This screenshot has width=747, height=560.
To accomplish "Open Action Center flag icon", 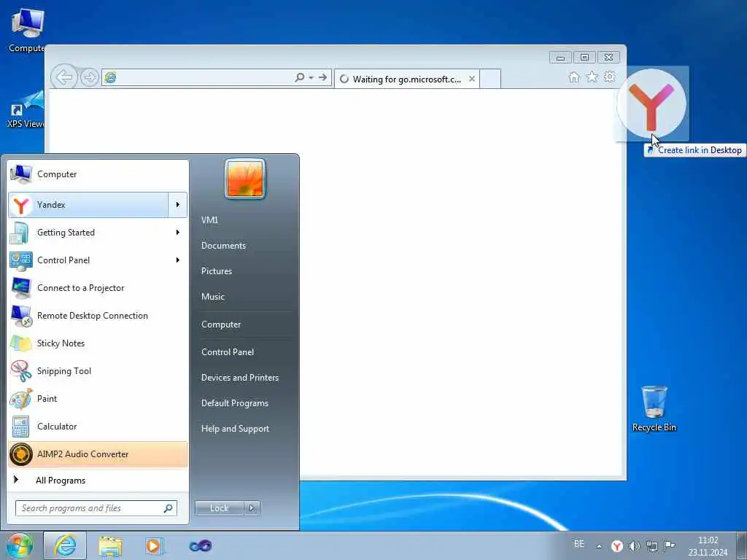I will (670, 545).
